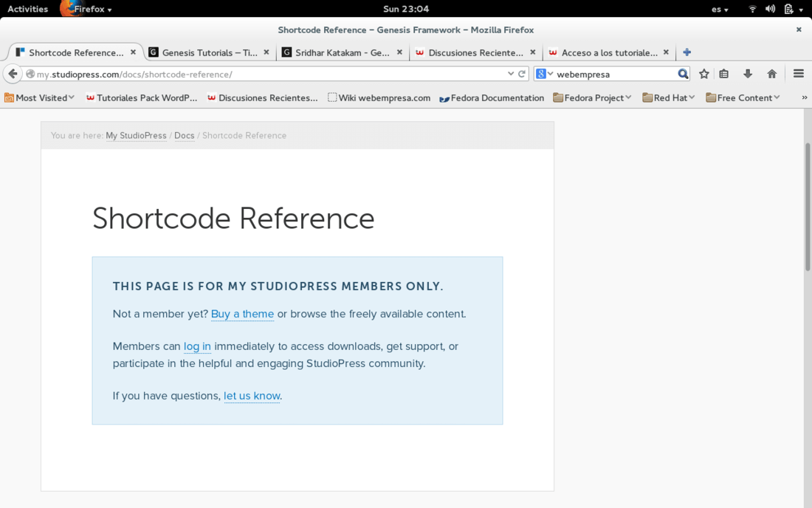Viewport: 812px width, 508px height.
Task: Switch to the Genesis Tutorials tab
Action: pyautogui.click(x=209, y=52)
